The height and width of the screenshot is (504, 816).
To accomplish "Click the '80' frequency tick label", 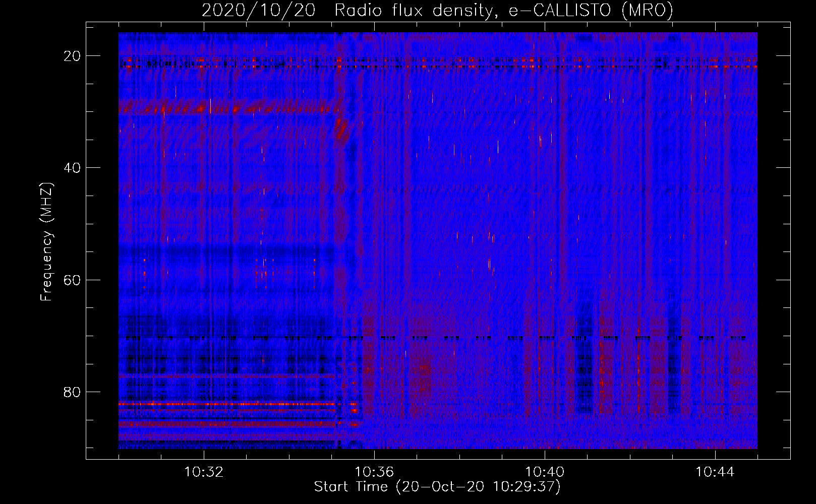I will click(x=72, y=392).
